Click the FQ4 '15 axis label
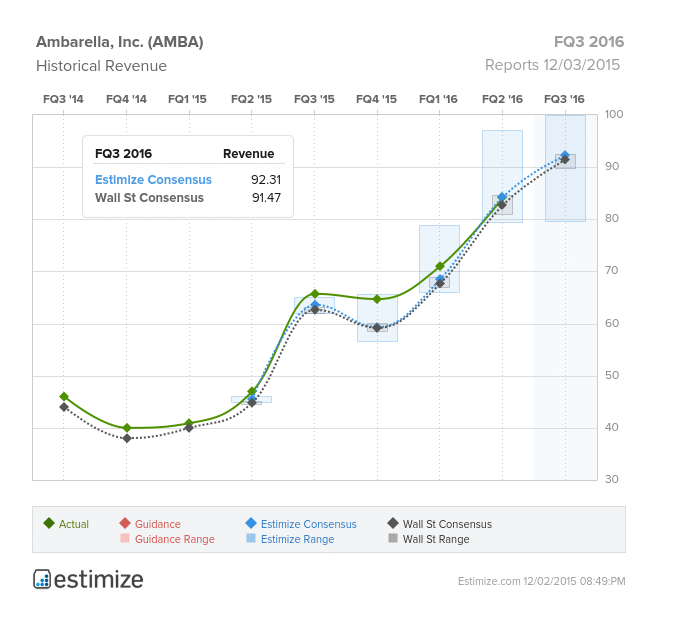675x620 pixels. tap(376, 99)
